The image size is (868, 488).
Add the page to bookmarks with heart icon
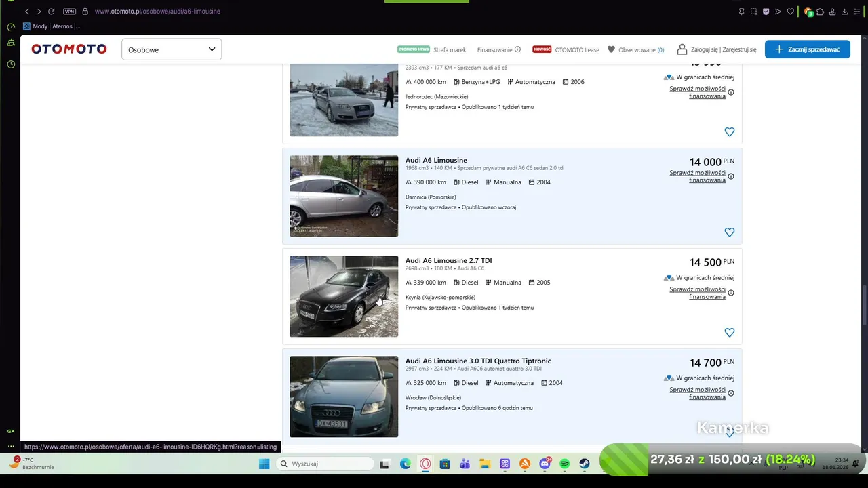790,12
